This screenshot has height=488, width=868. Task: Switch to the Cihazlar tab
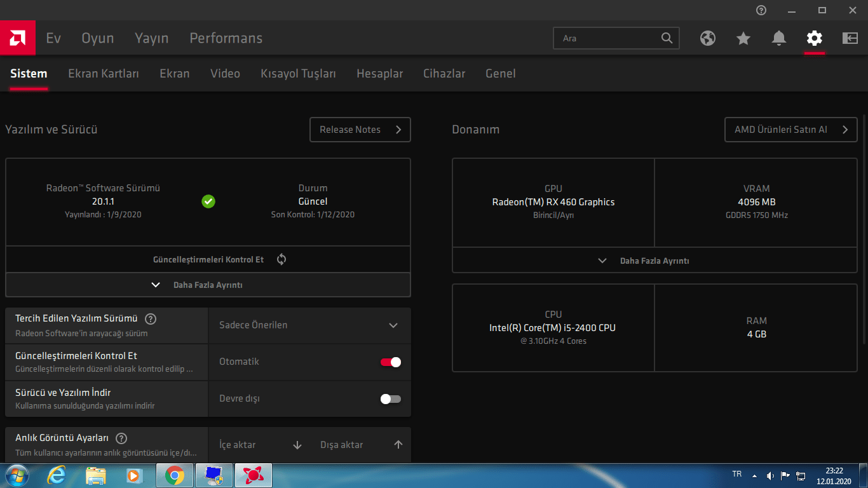[444, 74]
